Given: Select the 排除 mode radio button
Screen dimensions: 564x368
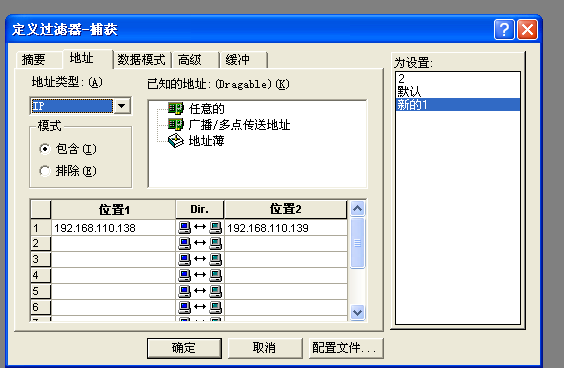Looking at the screenshot, I should point(45,171).
